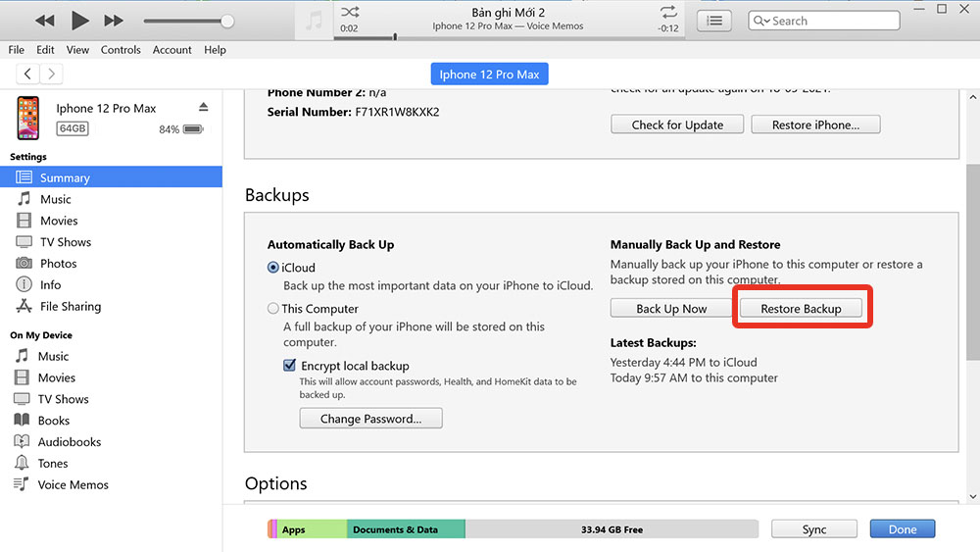This screenshot has width=980, height=552.
Task: Open Audiobooks on device
Action: tap(112, 442)
